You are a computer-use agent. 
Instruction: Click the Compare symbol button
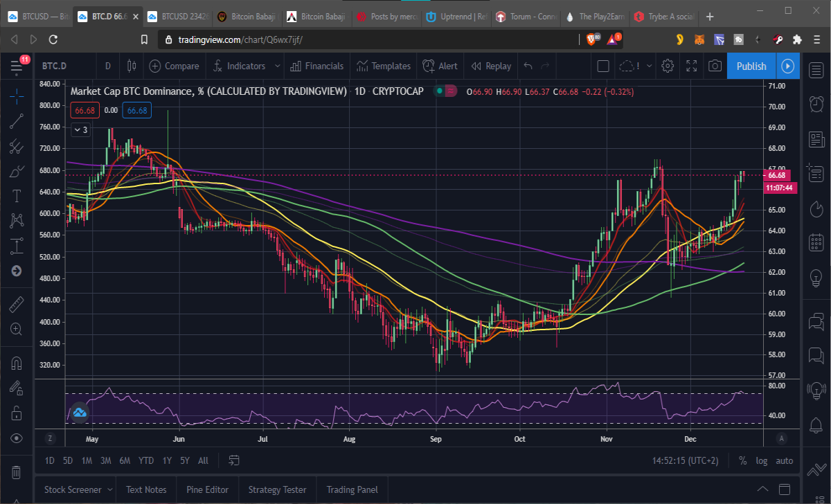pos(174,66)
